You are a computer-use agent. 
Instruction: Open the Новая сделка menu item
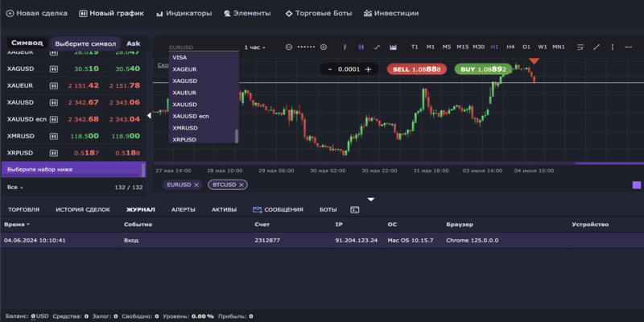pyautogui.click(x=36, y=13)
